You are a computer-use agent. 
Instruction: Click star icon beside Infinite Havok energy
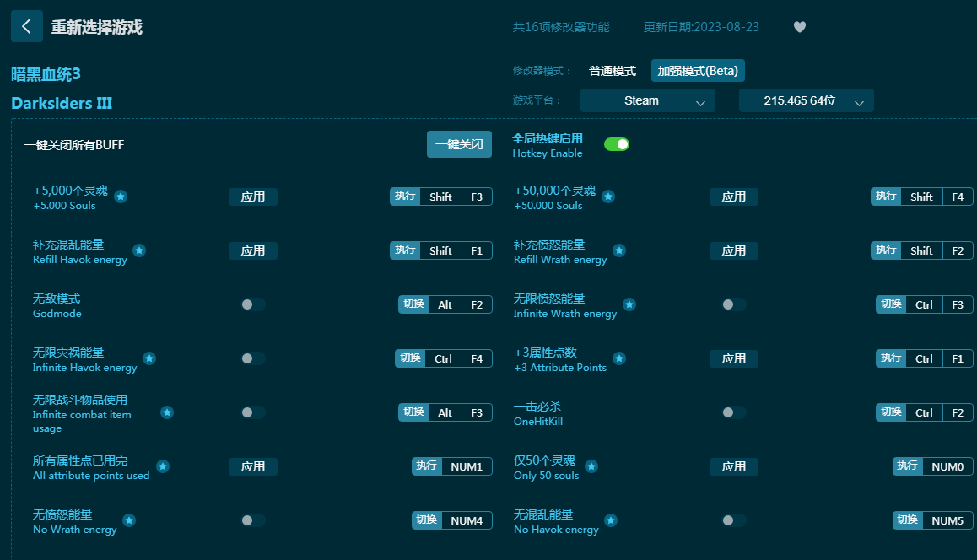[149, 358]
